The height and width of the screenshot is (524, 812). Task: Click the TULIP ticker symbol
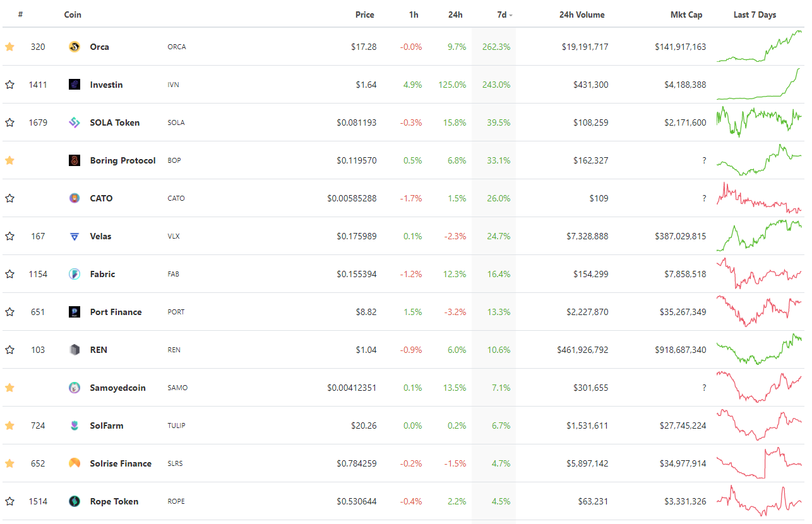click(176, 426)
